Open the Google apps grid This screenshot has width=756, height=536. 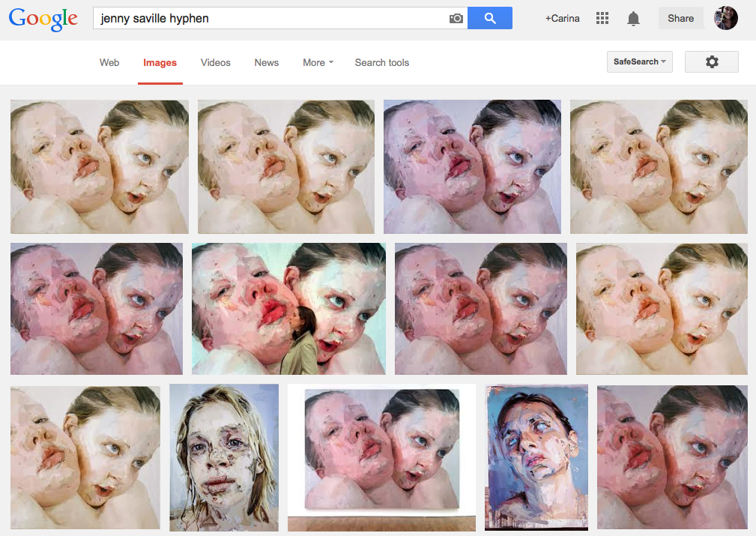tap(602, 19)
